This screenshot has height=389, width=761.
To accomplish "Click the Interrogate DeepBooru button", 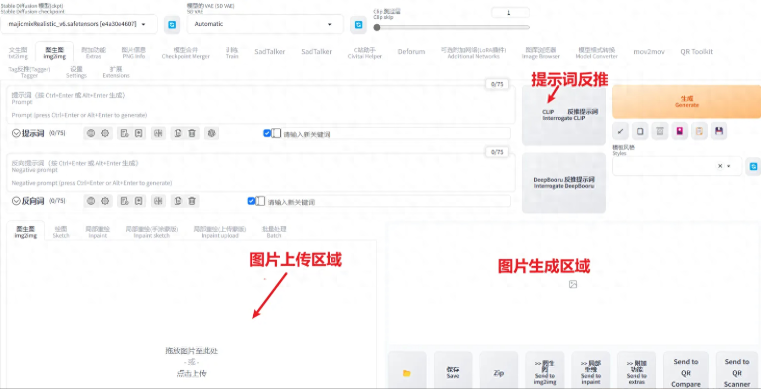I will coord(564,183).
